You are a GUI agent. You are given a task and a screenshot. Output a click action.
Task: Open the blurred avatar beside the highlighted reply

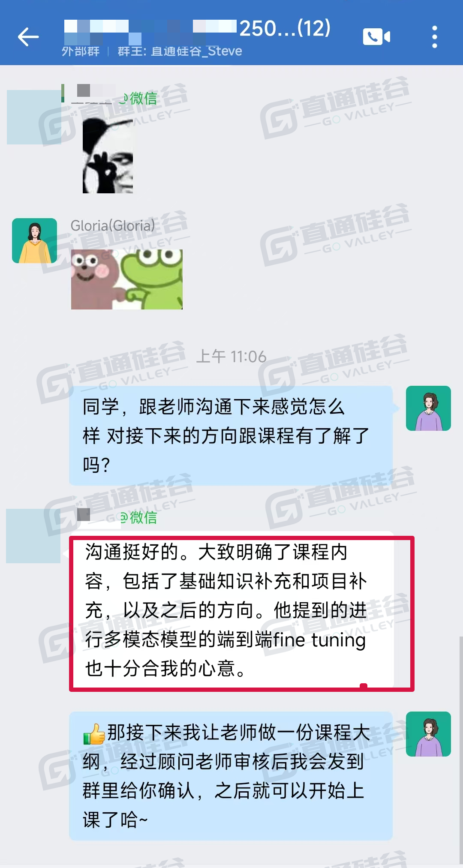pyautogui.click(x=33, y=536)
